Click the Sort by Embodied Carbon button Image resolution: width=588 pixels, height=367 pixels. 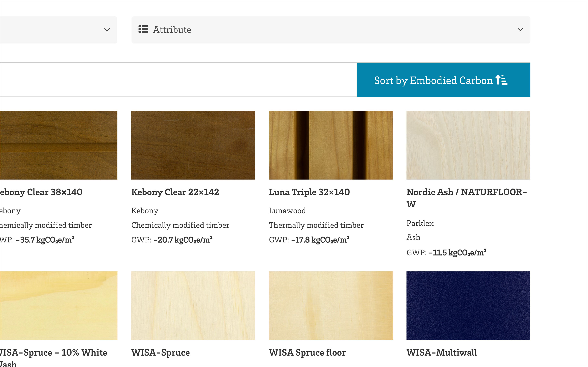click(x=444, y=80)
